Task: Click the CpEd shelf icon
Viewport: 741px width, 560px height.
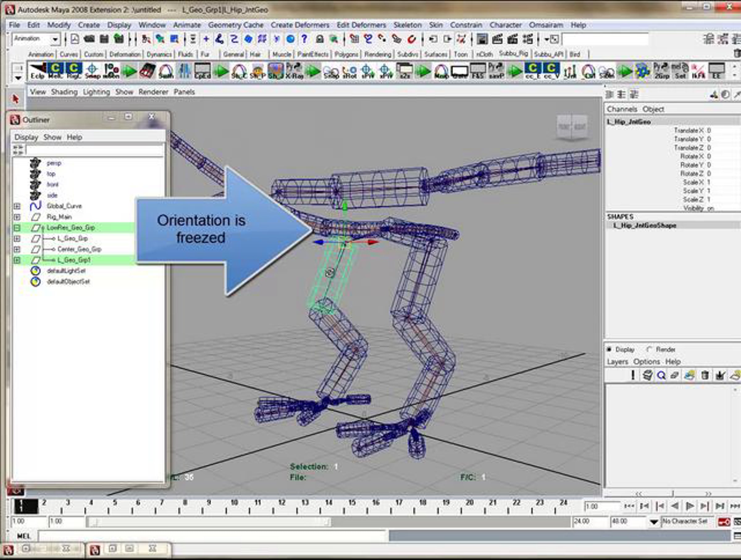Action: coord(202,71)
